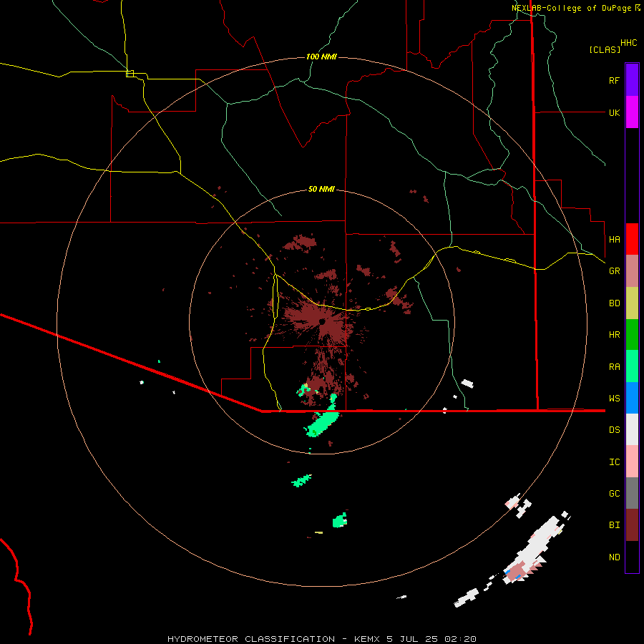Select the IC light-pink legend swatch
This screenshot has height=644, width=644.
pyautogui.click(x=632, y=462)
